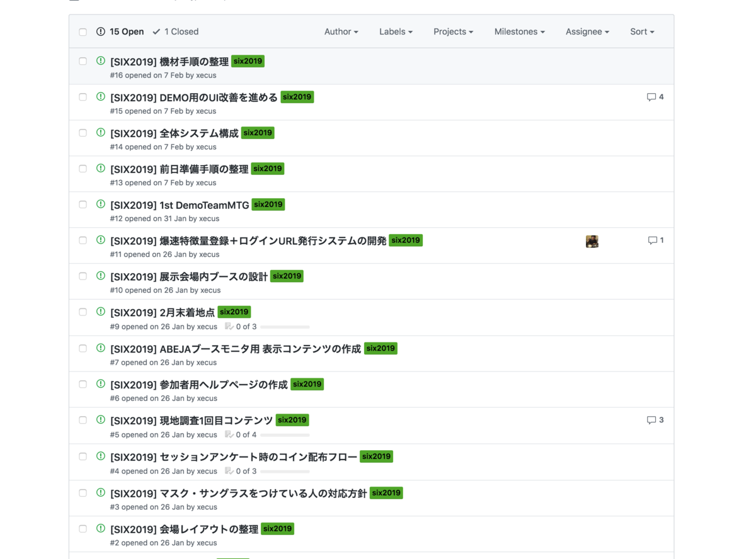This screenshot has height=559, width=756.
Task: Click the open issue status icon on issue #16
Action: pos(100,61)
